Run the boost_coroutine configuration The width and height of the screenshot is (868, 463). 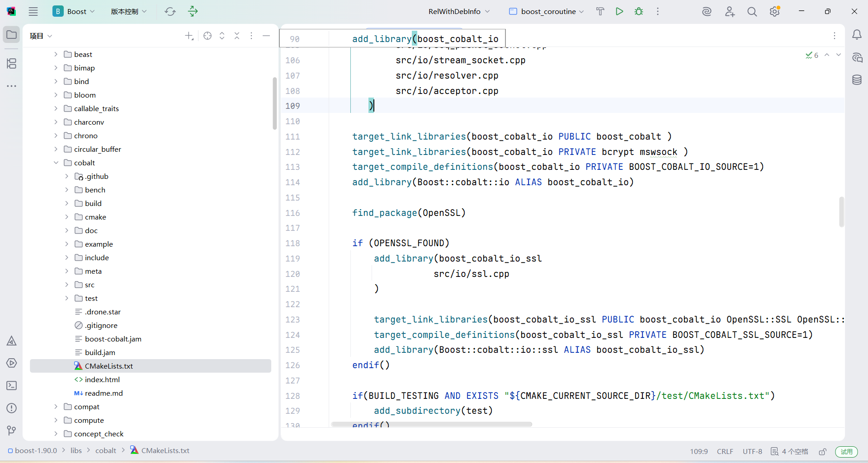tap(619, 11)
